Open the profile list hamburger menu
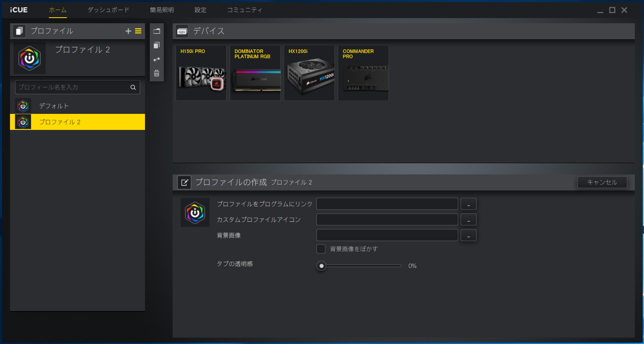644x344 pixels. coord(138,31)
